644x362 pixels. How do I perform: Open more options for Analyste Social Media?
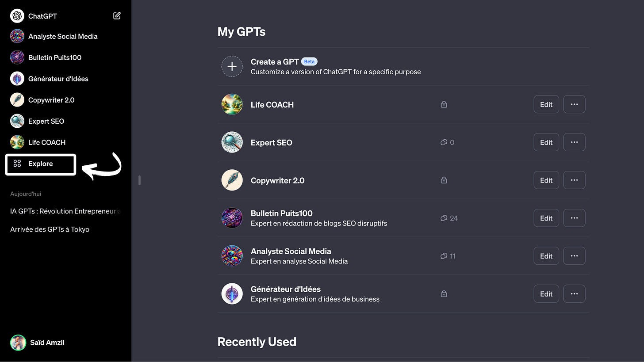pyautogui.click(x=574, y=256)
